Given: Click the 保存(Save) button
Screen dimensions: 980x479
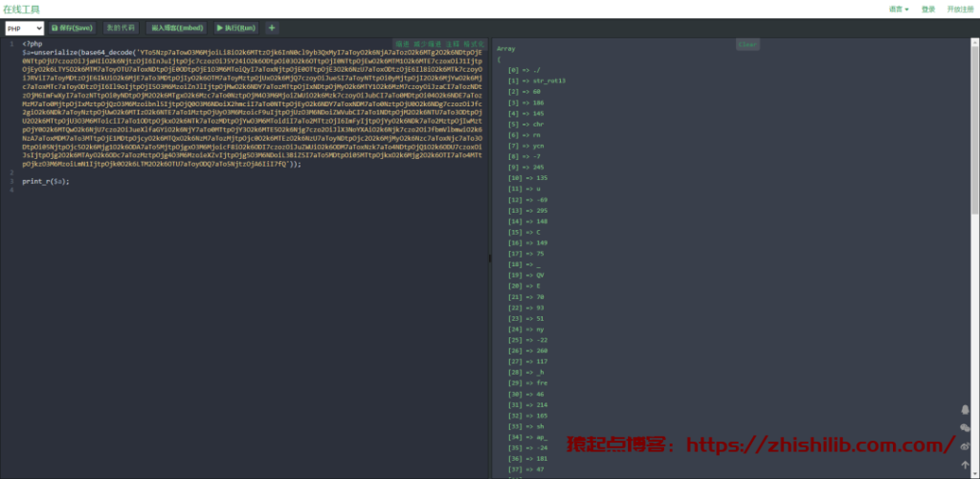Looking at the screenshot, I should pyautogui.click(x=73, y=28).
